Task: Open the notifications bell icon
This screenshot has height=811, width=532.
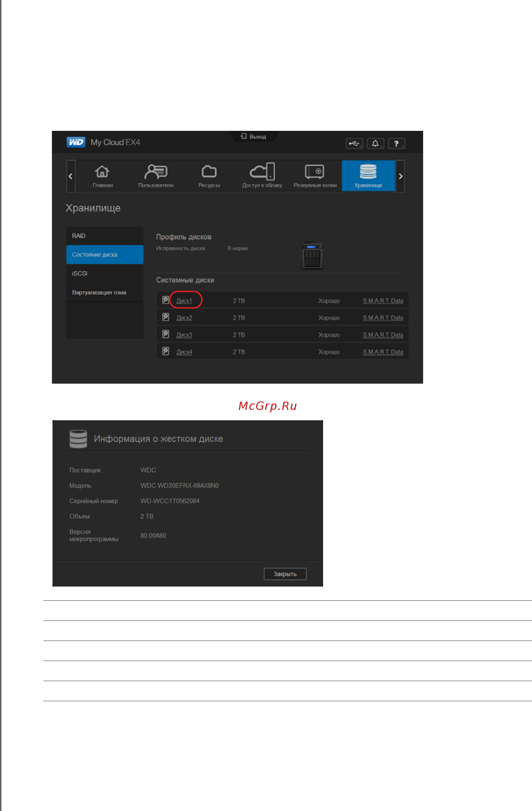Action: point(375,144)
